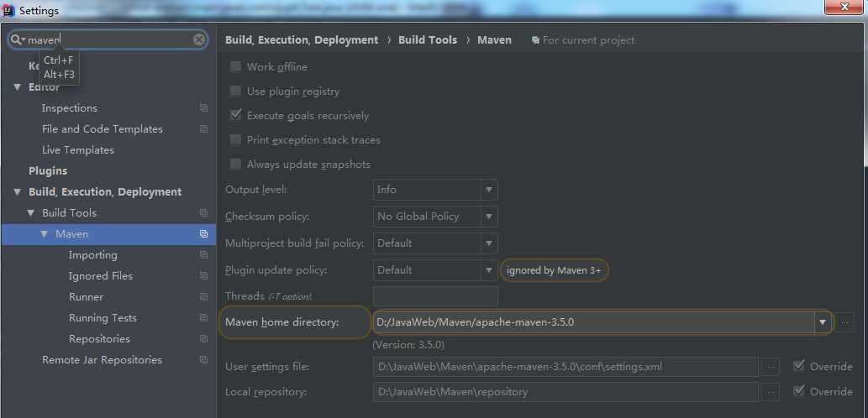
Task: Clear the maven search text icon
Action: click(x=199, y=39)
